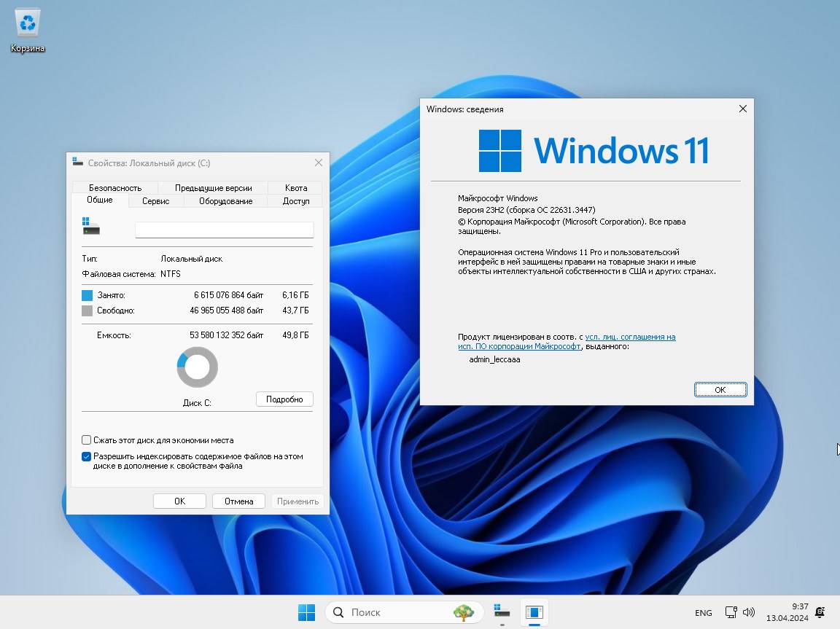The image size is (840, 629).
Task: Select the Оборудование tab
Action: 225,201
